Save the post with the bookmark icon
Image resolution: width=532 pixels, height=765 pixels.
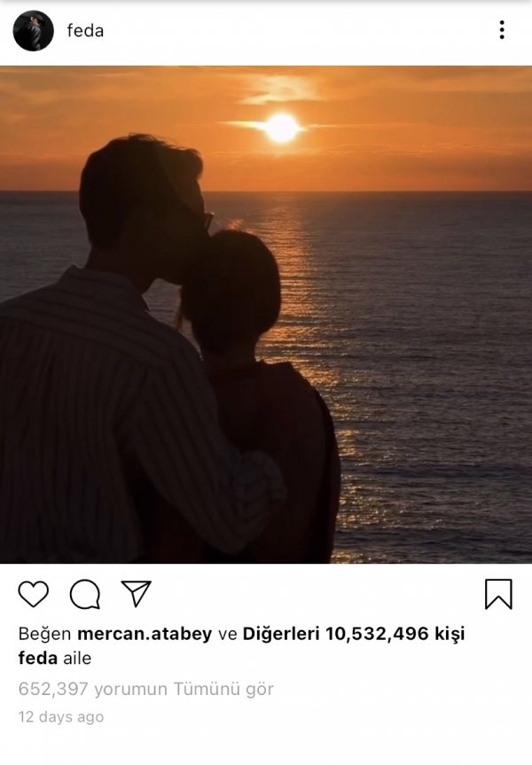click(x=498, y=594)
